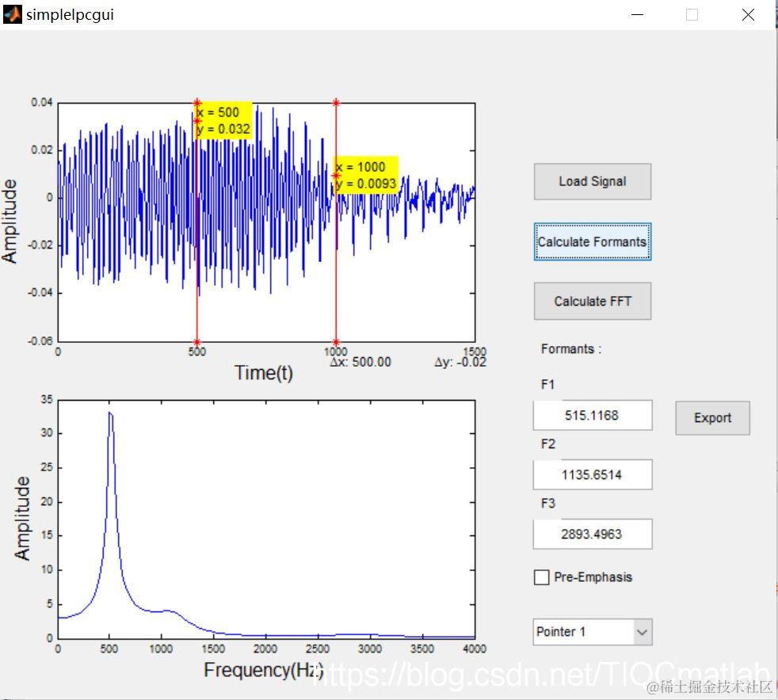Viewport: 778px width, 700px height.
Task: Export the formant values
Action: (712, 418)
